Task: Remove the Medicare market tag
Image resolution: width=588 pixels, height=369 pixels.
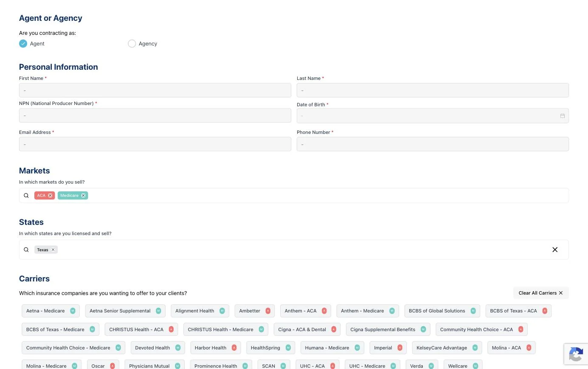Action: pos(83,196)
